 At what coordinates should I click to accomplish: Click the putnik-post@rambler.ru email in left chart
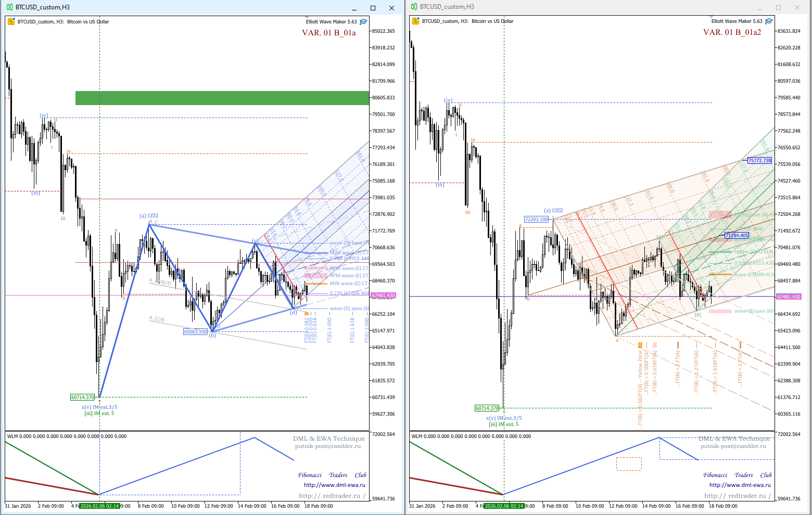327,446
